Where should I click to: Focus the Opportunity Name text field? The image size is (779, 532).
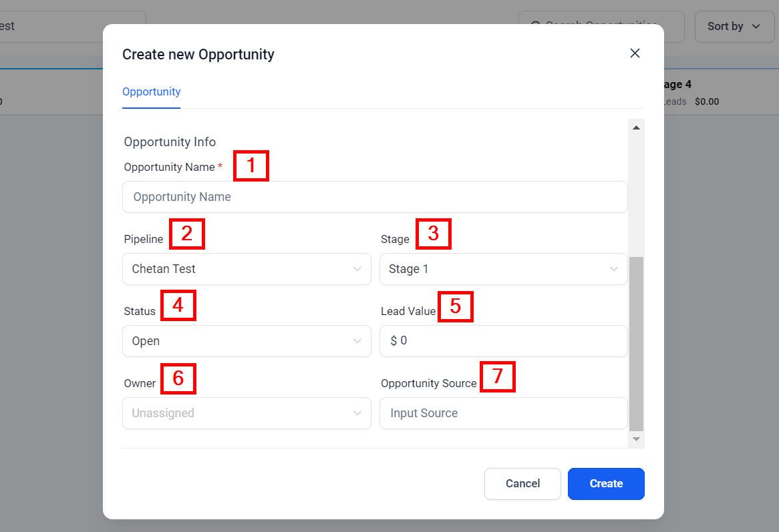(375, 197)
